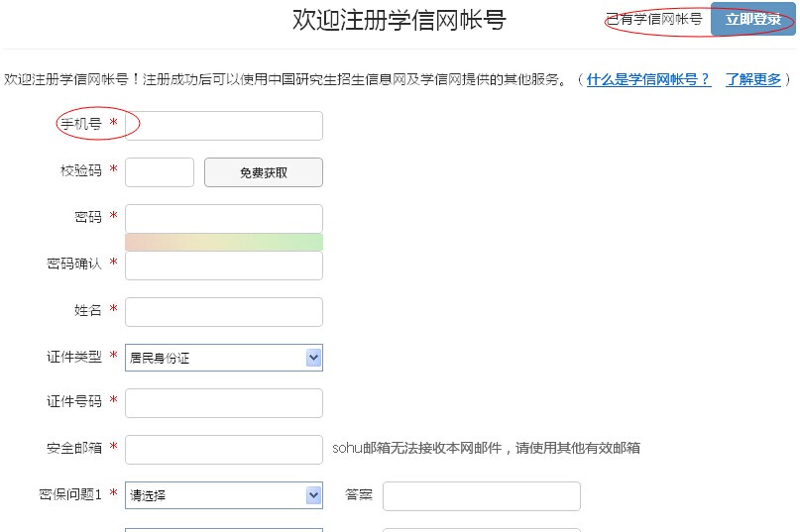Click the sohu邮箱 hint text
Screen dimensions: 800x532
486,448
